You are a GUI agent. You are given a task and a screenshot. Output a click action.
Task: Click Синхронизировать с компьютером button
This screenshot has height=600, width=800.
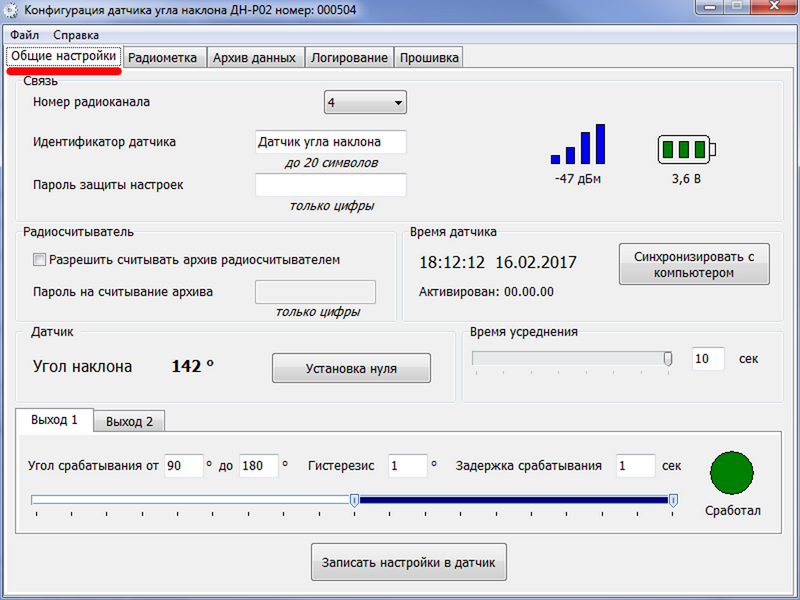point(694,264)
